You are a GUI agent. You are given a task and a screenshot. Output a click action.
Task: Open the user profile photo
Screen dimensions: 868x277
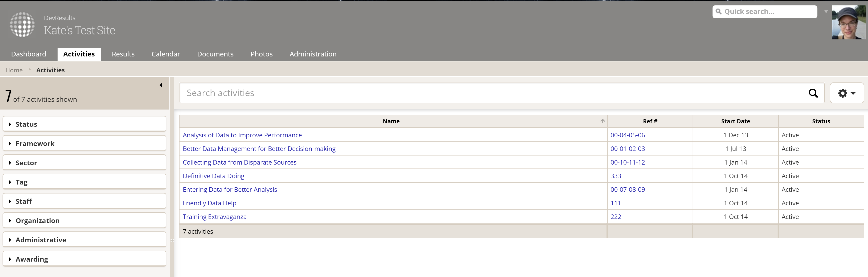click(x=849, y=22)
